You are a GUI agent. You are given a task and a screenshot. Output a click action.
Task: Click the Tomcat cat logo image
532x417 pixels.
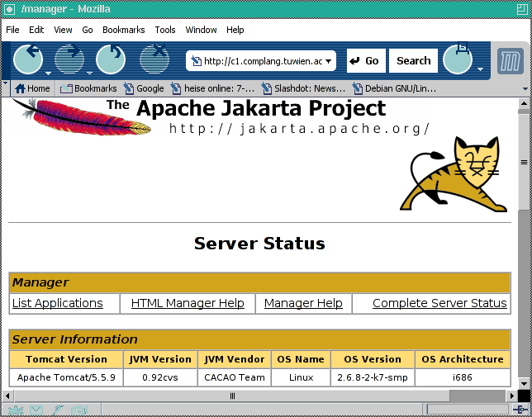(454, 174)
